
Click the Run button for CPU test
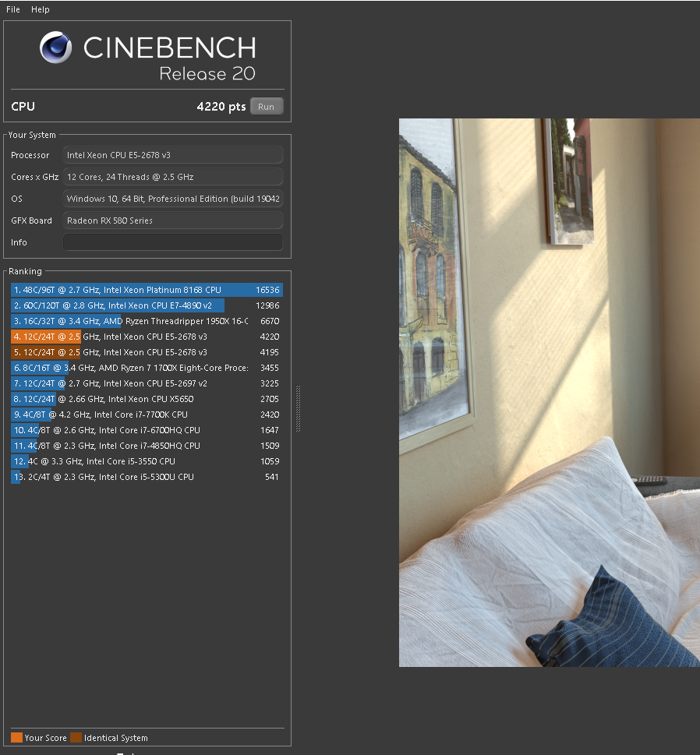(x=267, y=107)
